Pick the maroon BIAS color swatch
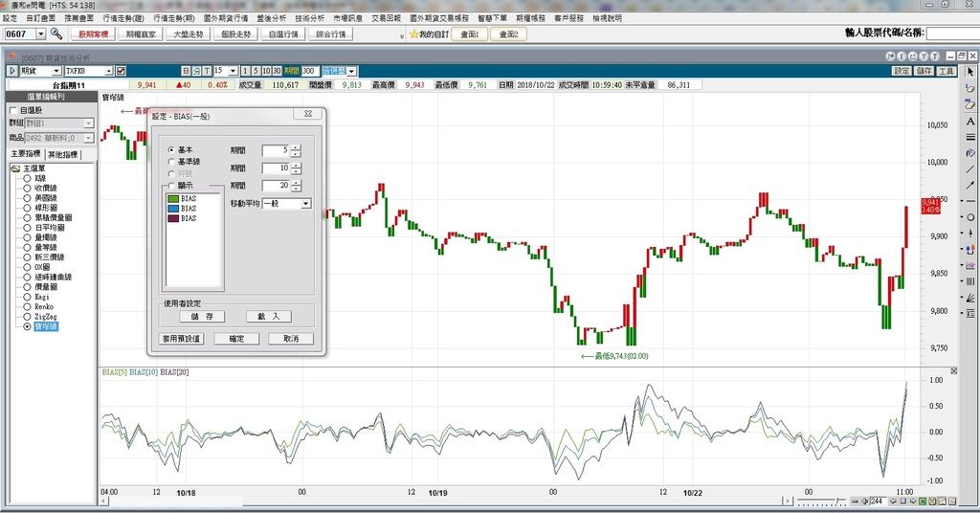 (x=173, y=219)
